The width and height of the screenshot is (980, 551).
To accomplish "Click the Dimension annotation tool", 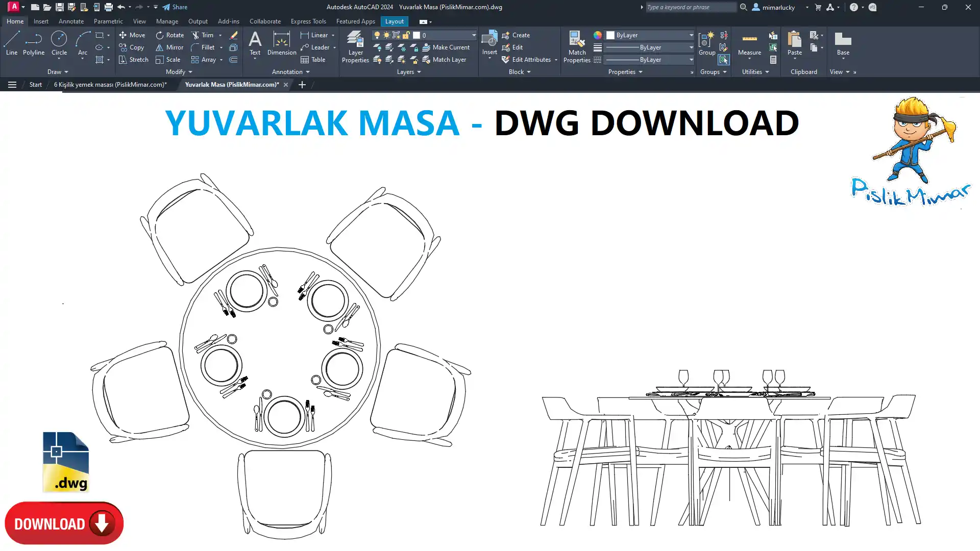I will coord(281,43).
